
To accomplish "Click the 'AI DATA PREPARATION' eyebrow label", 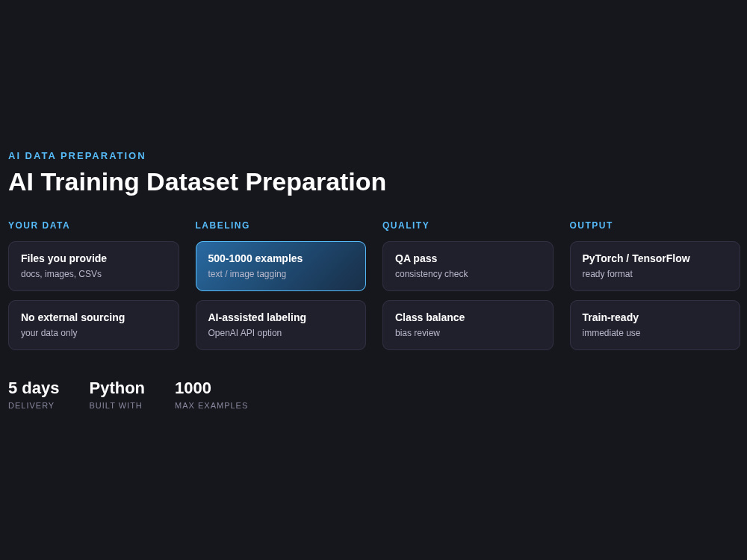I will point(77,156).
